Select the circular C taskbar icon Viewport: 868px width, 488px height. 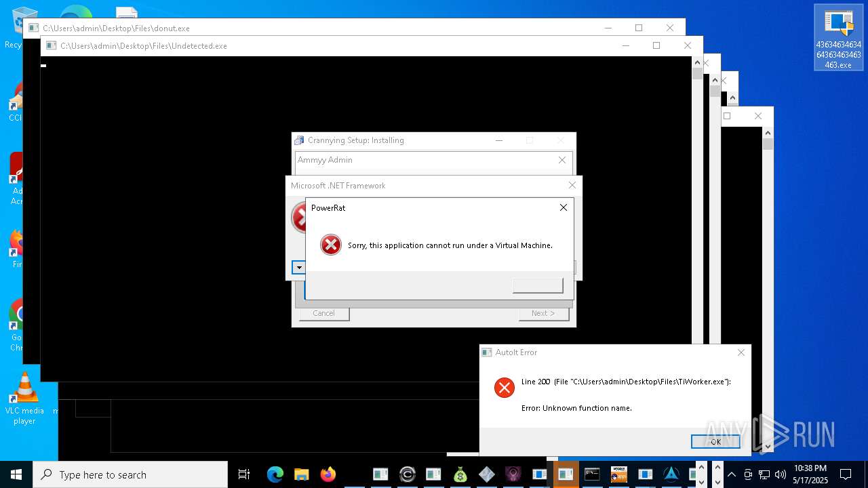click(x=408, y=474)
